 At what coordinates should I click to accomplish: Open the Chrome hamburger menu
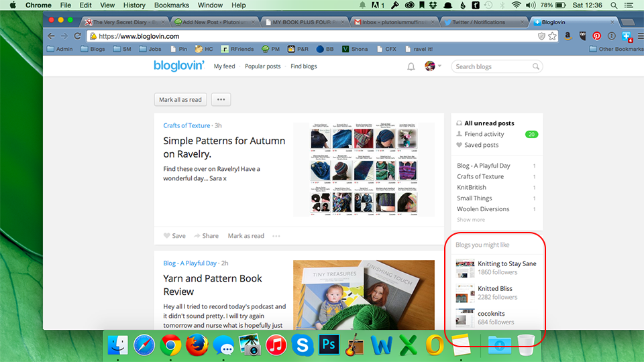640,36
